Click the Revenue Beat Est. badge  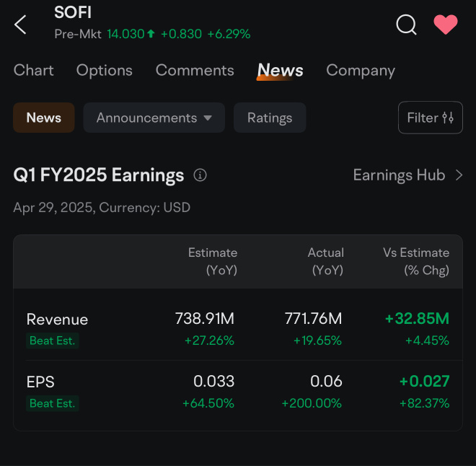pos(52,340)
